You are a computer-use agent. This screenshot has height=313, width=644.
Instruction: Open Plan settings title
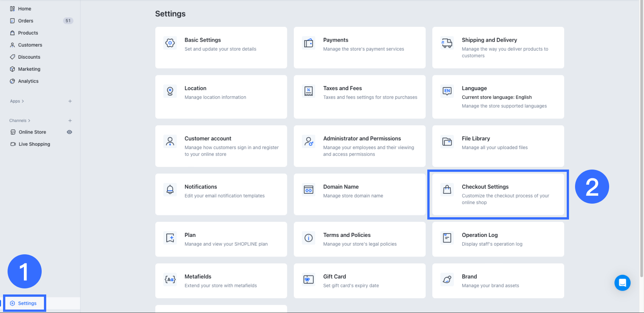click(x=190, y=235)
